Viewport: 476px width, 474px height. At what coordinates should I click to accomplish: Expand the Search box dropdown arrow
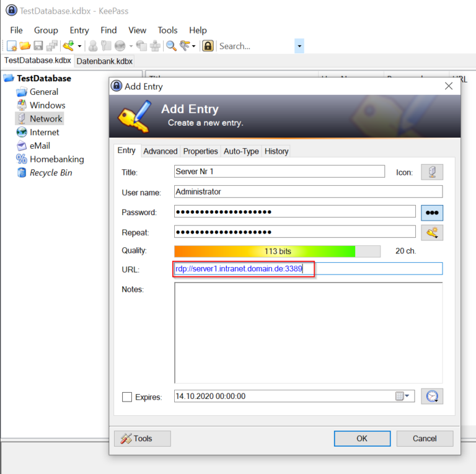(299, 46)
